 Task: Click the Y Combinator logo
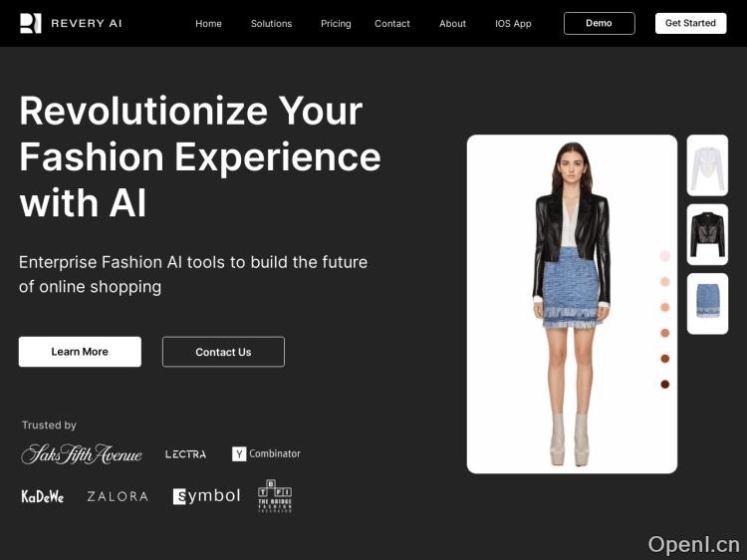coord(266,453)
